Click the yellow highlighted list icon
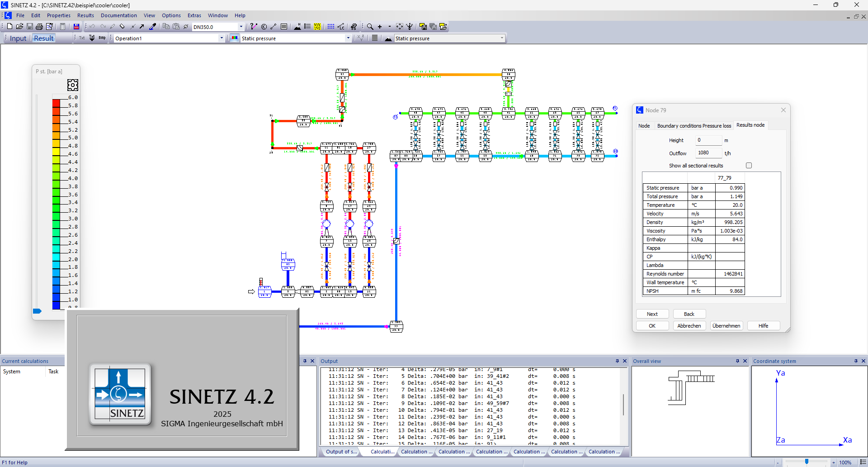868x467 pixels. pos(317,27)
